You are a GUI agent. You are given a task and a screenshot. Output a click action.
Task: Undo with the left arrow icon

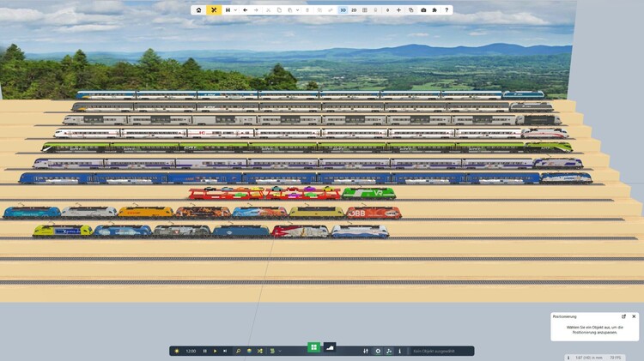click(x=246, y=9)
